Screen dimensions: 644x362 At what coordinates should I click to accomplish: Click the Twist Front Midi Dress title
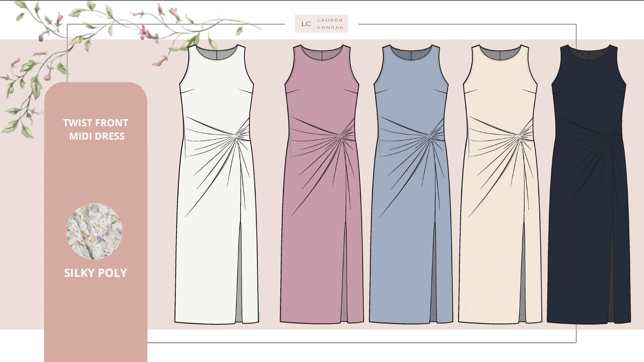tap(96, 130)
